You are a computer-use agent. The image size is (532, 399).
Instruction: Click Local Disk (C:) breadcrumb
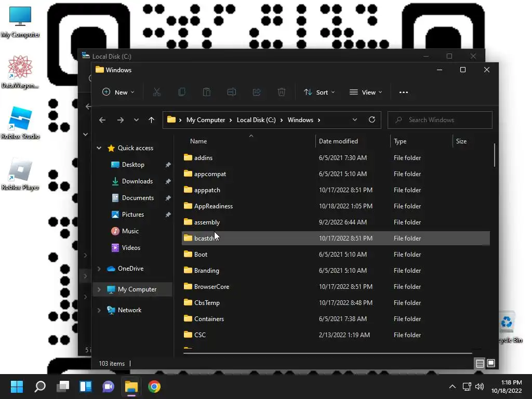(x=256, y=120)
